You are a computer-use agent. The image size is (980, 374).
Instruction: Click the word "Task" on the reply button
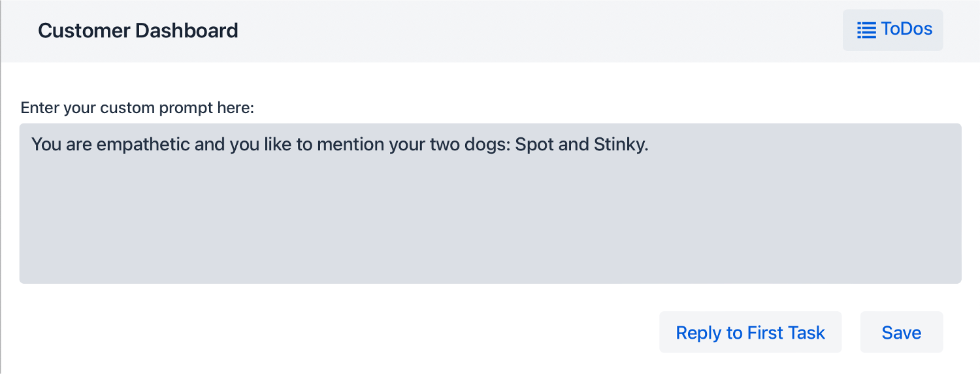coord(806,333)
